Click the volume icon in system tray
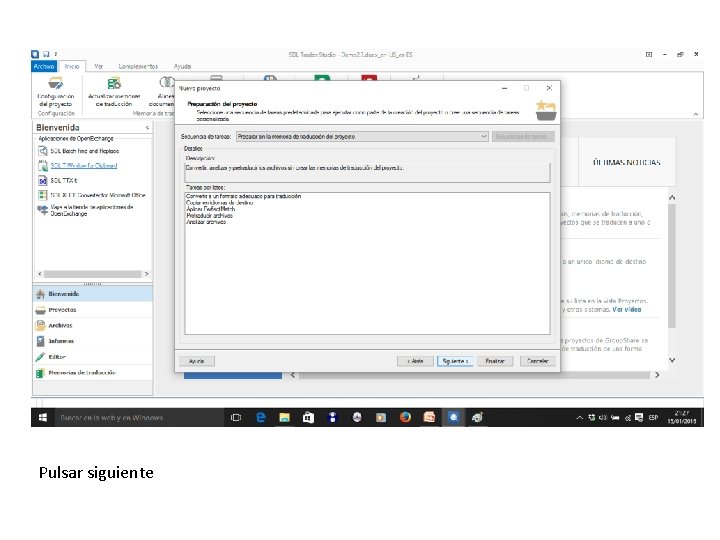 [603, 417]
